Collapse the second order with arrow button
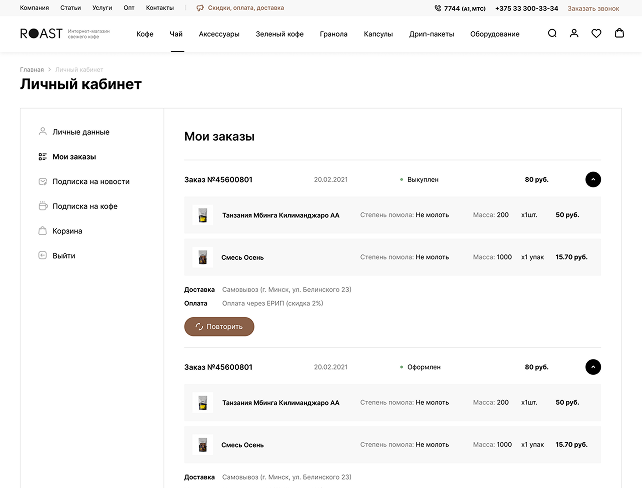 (593, 367)
